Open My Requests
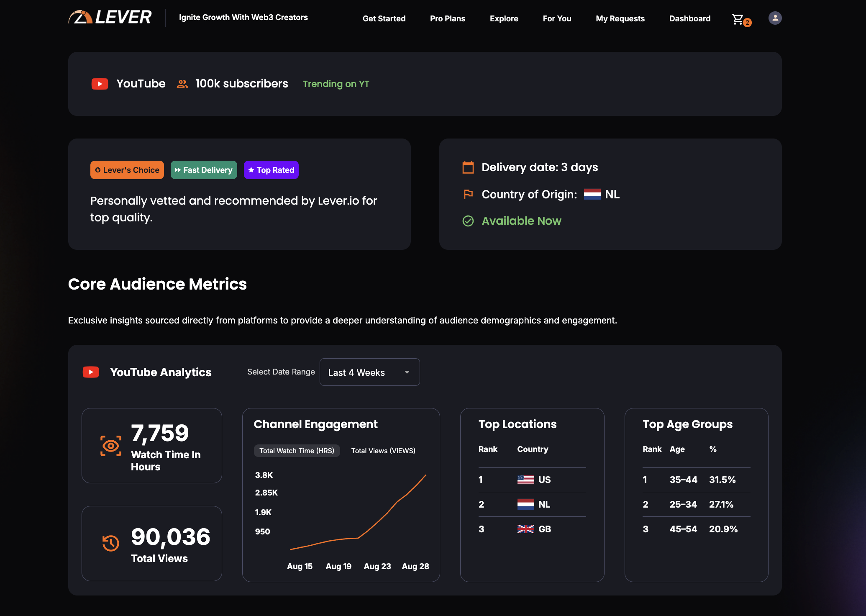 [x=620, y=18]
